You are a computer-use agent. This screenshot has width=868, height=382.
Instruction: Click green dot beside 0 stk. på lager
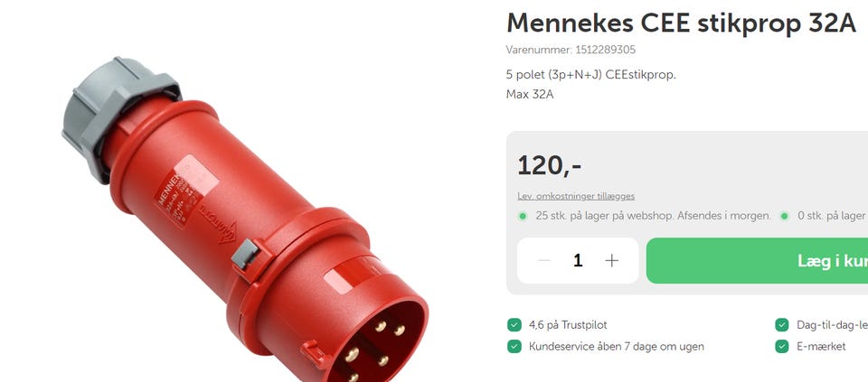(x=785, y=216)
